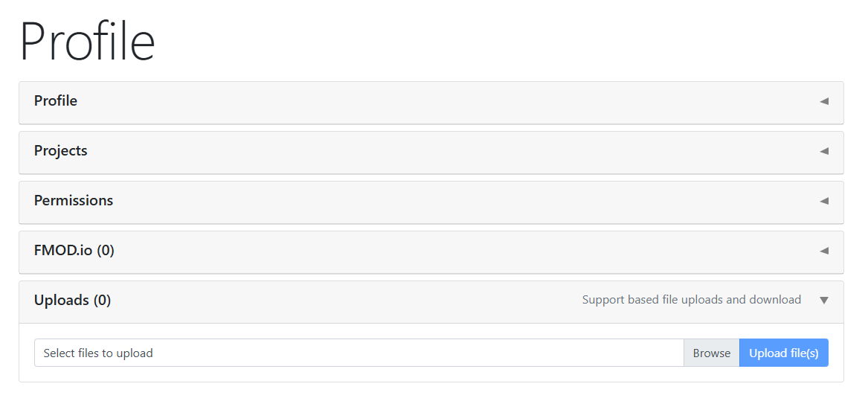
Task: Click empty middle of the Permissions header bar
Action: (x=431, y=201)
